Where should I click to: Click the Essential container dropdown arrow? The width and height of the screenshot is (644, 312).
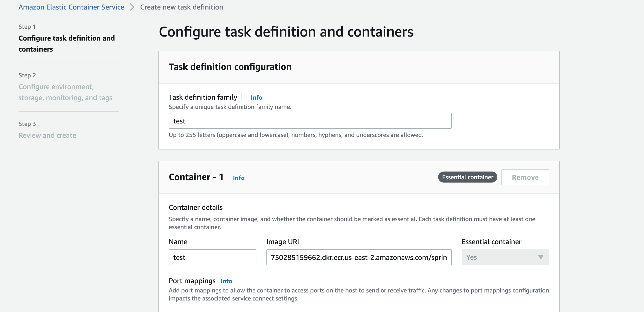[541, 257]
